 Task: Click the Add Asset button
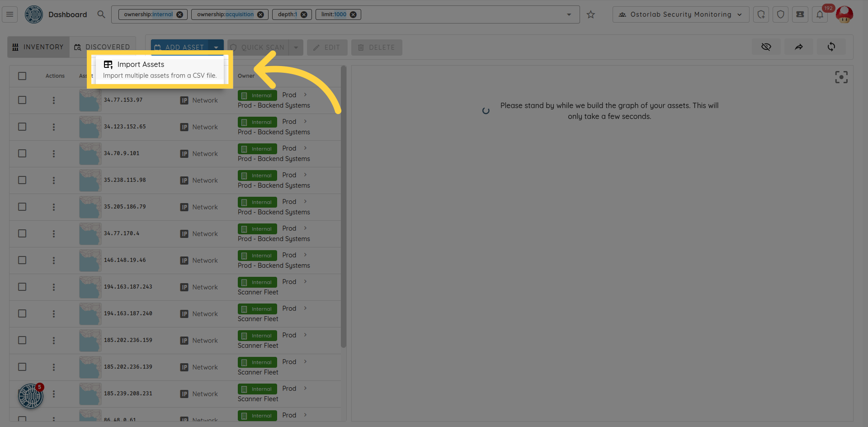(179, 47)
